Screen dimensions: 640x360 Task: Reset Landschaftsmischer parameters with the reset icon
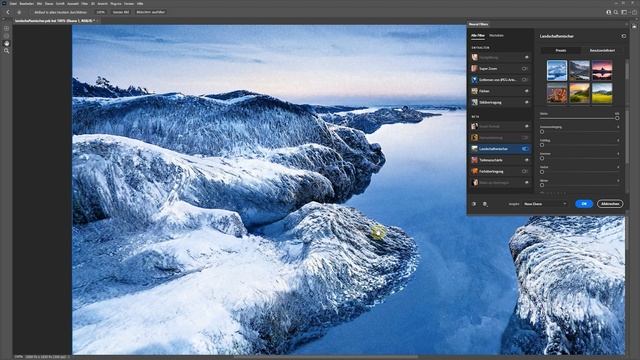pos(624,36)
